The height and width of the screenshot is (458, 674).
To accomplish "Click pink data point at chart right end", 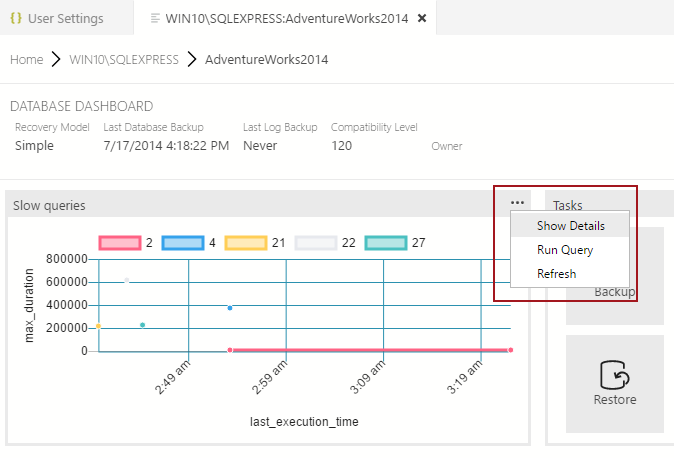I will 510,350.
